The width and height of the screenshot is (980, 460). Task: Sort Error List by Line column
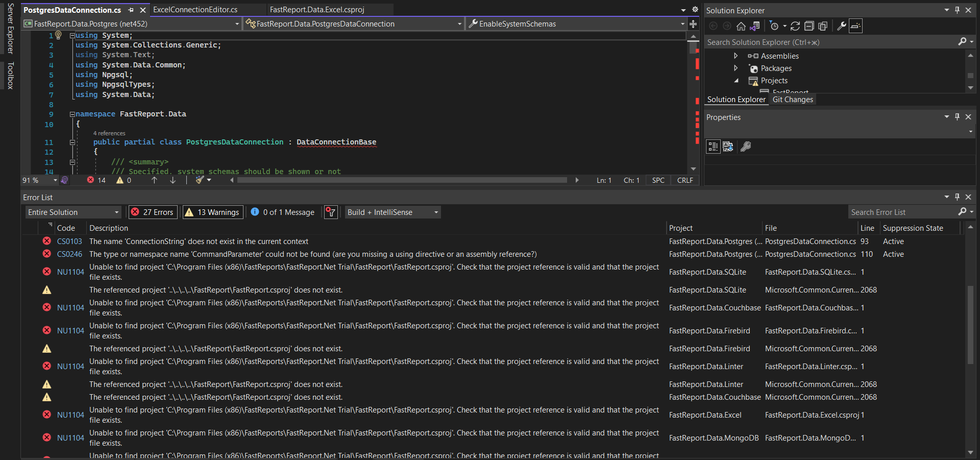tap(867, 228)
